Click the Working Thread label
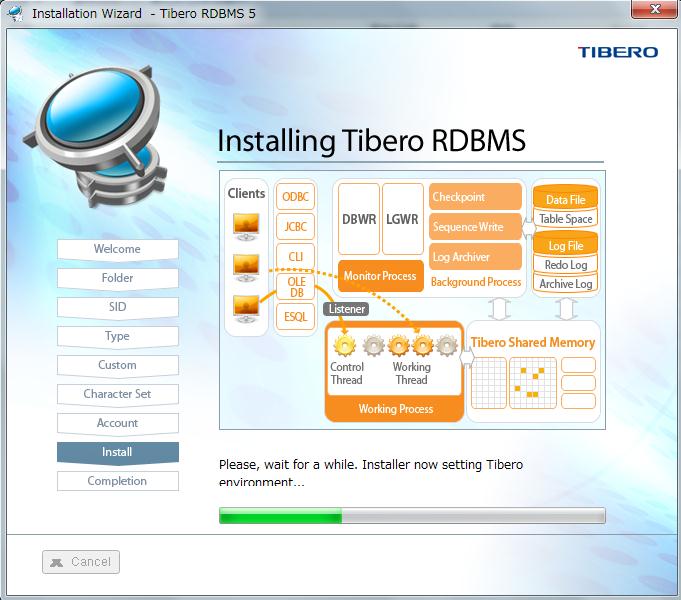 coord(412,373)
